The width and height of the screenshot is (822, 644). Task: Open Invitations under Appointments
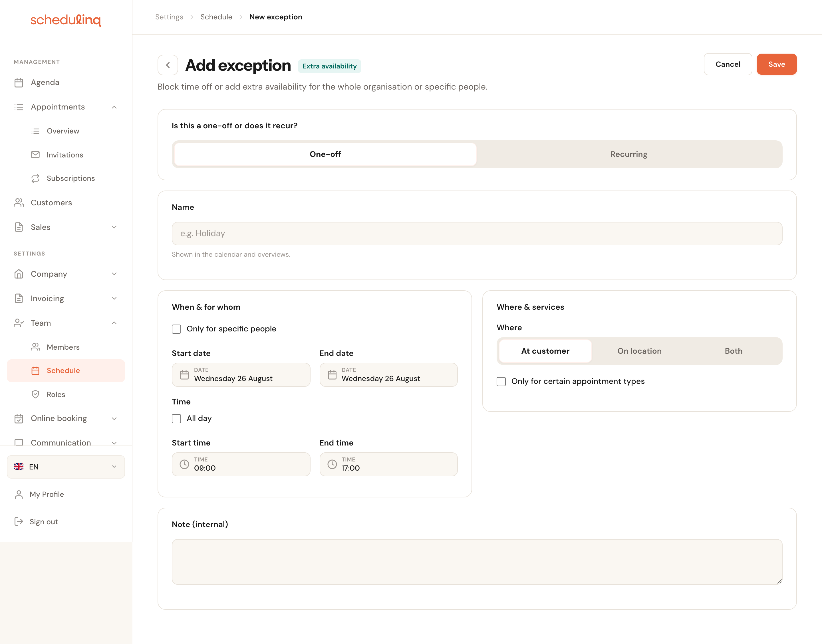click(x=66, y=155)
